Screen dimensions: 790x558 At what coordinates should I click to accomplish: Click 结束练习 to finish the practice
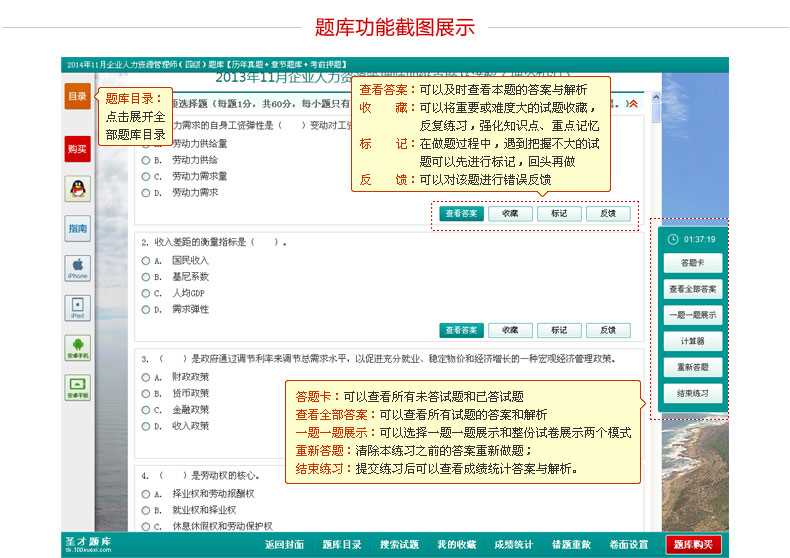[x=692, y=393]
